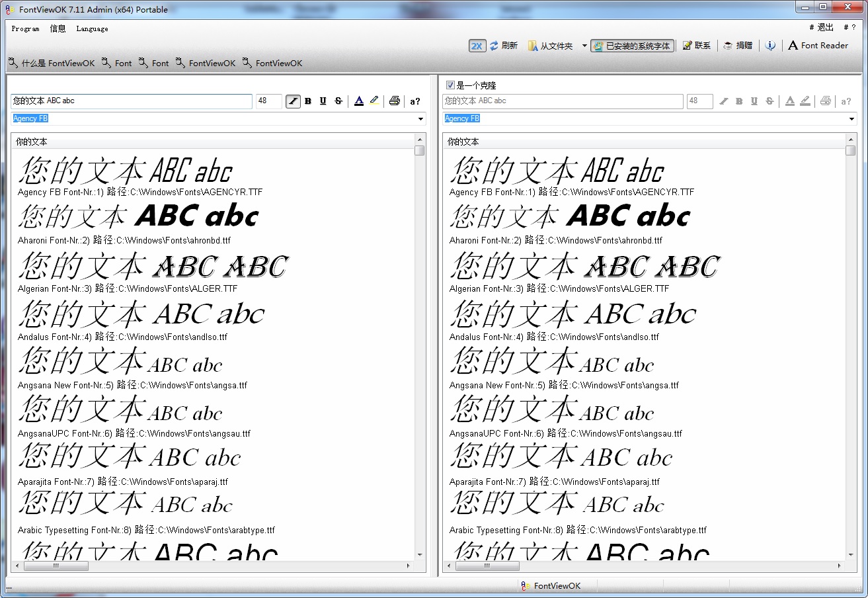
Task: Turn on strikethrough in left panel
Action: [x=338, y=101]
